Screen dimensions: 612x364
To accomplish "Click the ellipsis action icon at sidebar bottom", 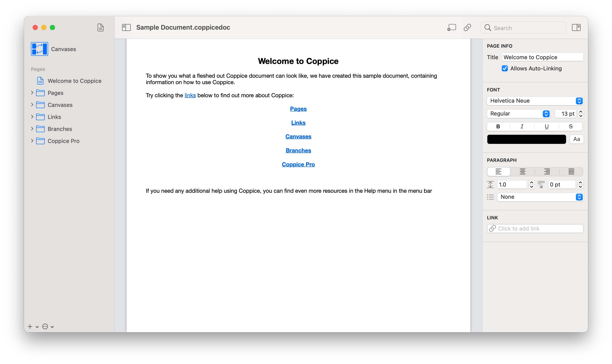I will [45, 326].
